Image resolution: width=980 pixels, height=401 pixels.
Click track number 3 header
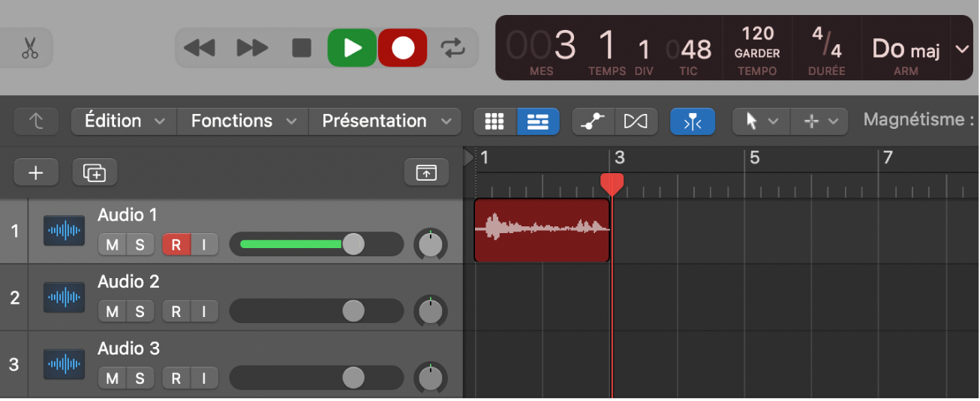coord(14,364)
